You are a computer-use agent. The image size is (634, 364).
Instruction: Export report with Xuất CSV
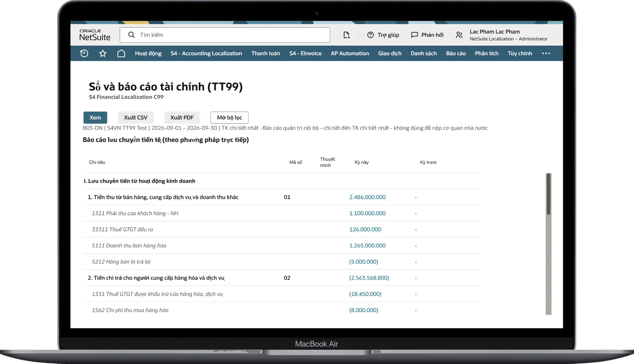pos(136,118)
